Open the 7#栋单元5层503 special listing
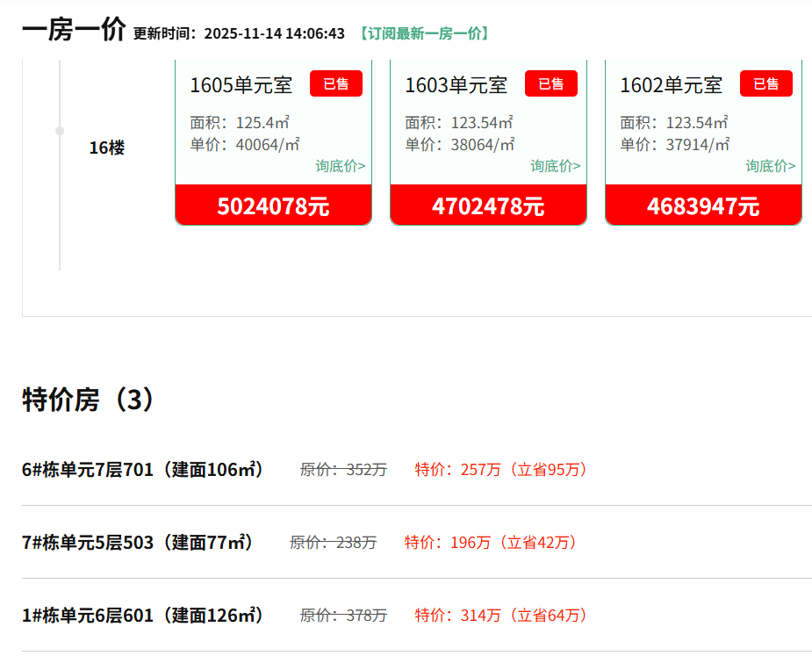Screen dimensions: 812x663 click(x=138, y=543)
